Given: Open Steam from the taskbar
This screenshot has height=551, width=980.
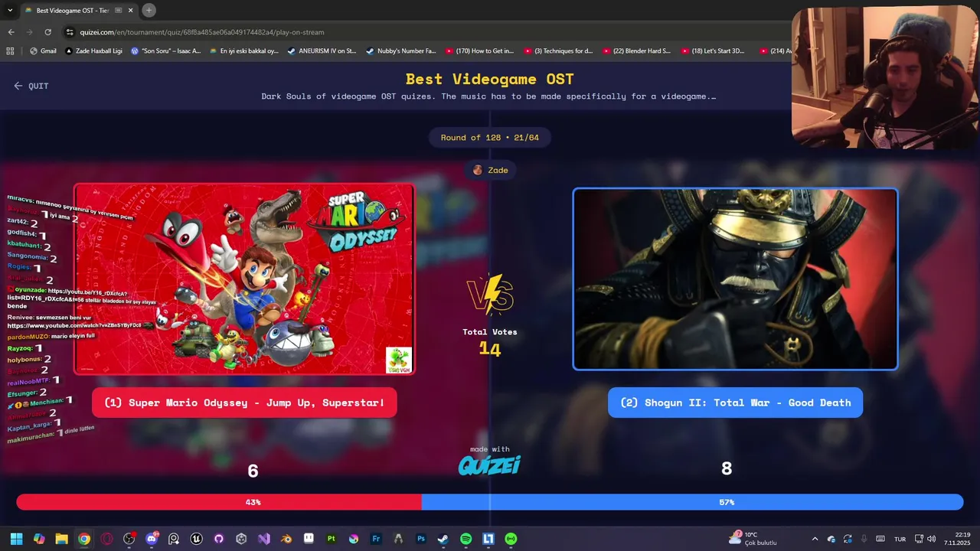Looking at the screenshot, I should [x=443, y=539].
